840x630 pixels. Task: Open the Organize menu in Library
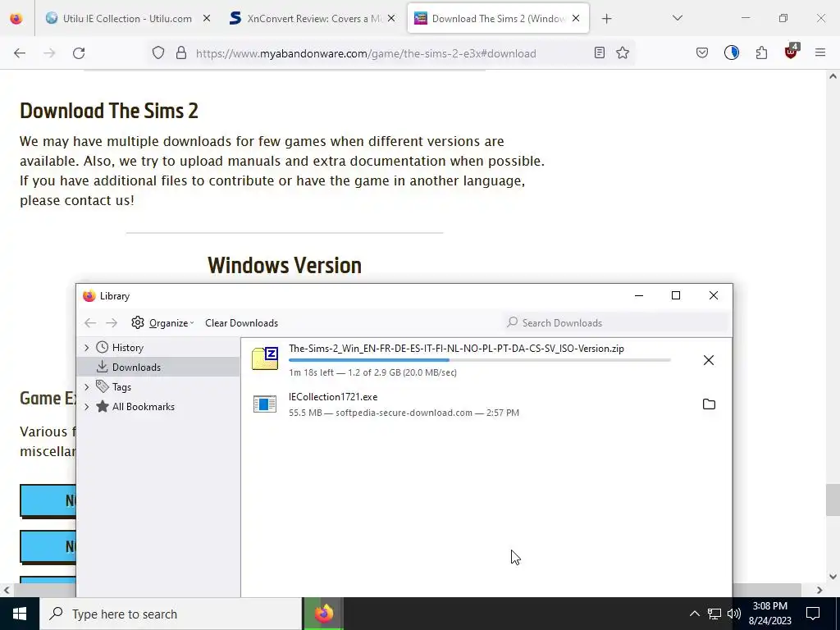click(x=162, y=323)
